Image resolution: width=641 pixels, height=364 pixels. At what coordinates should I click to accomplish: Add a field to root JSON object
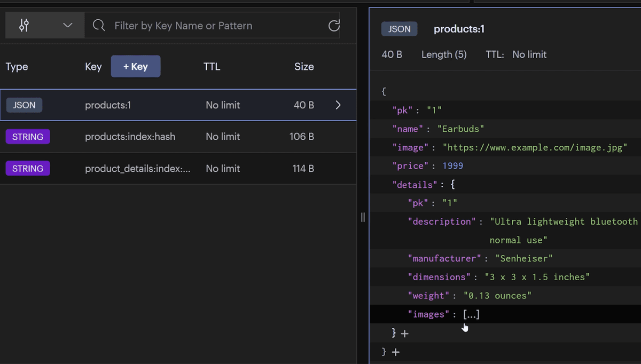click(395, 352)
